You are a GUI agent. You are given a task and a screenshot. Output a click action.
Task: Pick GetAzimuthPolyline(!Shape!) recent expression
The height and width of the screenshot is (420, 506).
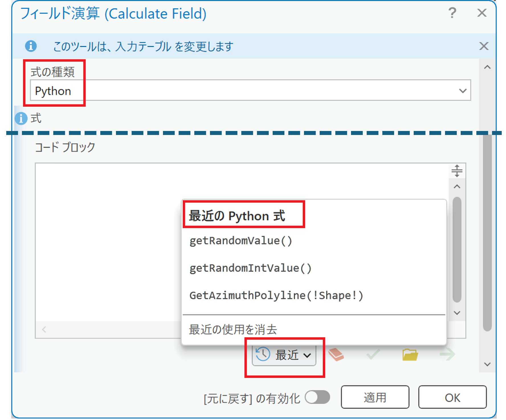point(276,296)
